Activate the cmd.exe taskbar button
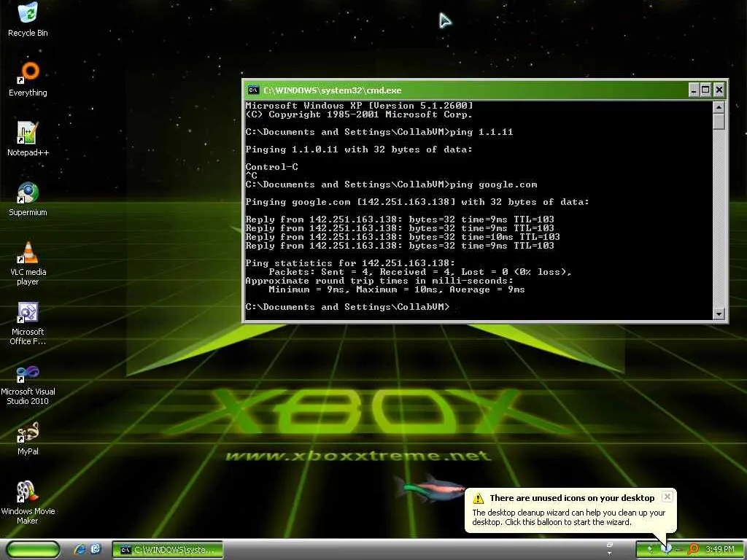Image resolution: width=747 pixels, height=560 pixels. (x=168, y=550)
